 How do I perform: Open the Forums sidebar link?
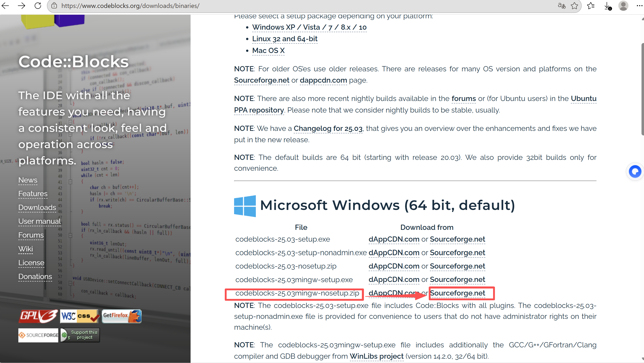(x=31, y=235)
